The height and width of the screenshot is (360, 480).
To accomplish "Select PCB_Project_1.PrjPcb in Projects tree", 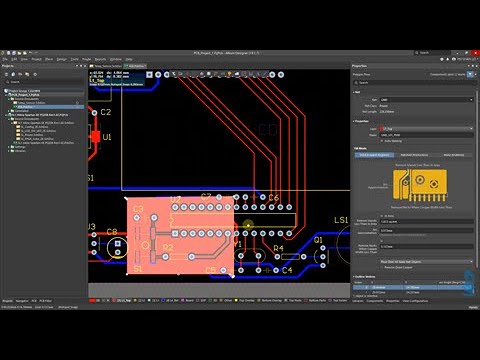I will click(23, 95).
